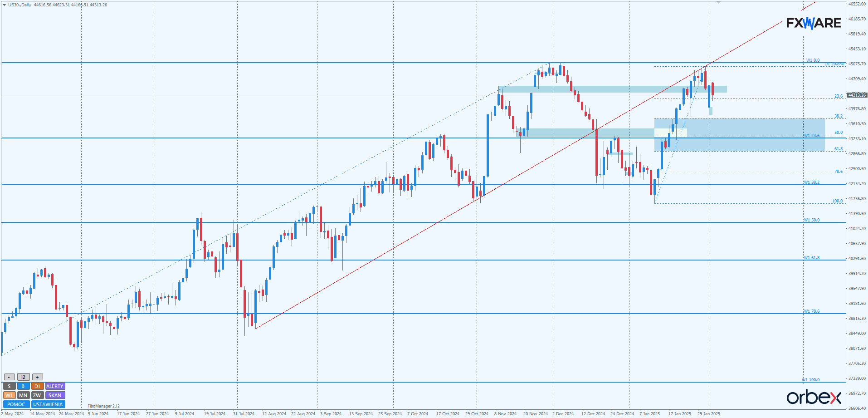
Task: Toggle the S button in FiboManager panel
Action: [x=9, y=386]
